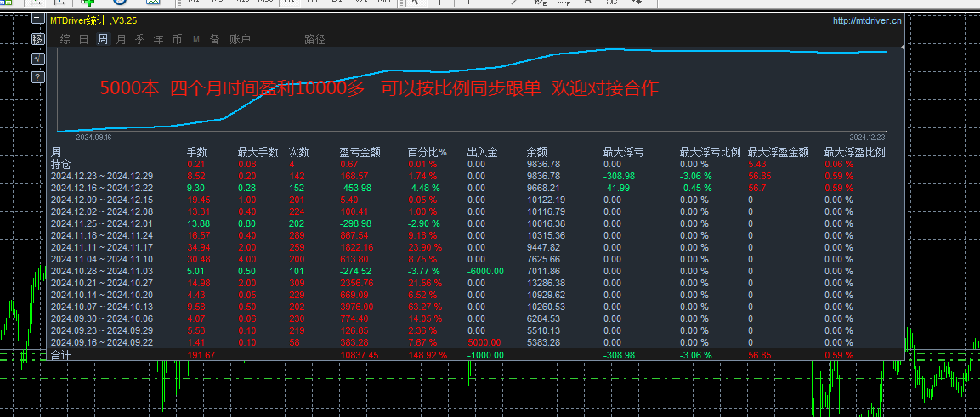Click the 5000.00 deposit cell
The image size is (980, 417).
tap(484, 342)
